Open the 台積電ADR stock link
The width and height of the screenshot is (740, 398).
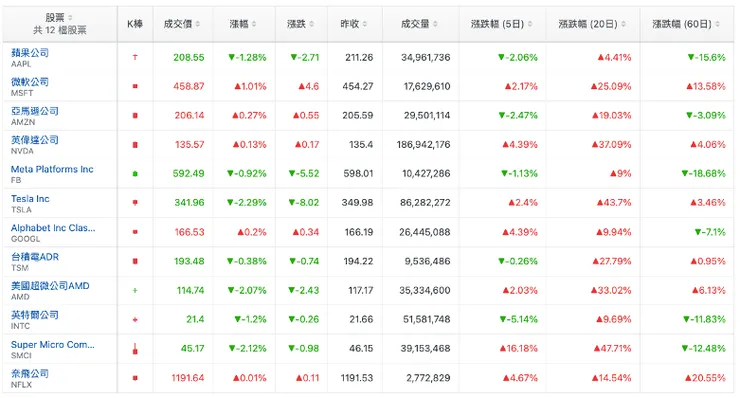click(x=35, y=257)
